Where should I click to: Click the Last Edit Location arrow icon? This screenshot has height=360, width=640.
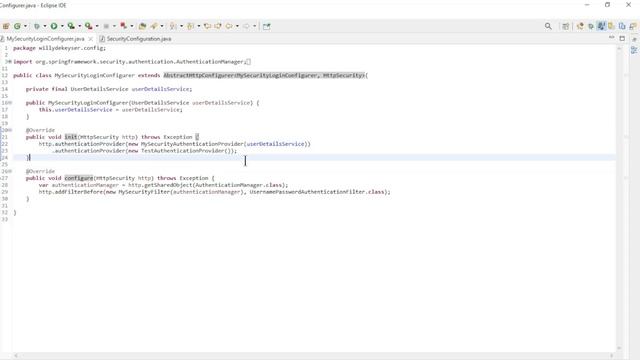coord(207,26)
